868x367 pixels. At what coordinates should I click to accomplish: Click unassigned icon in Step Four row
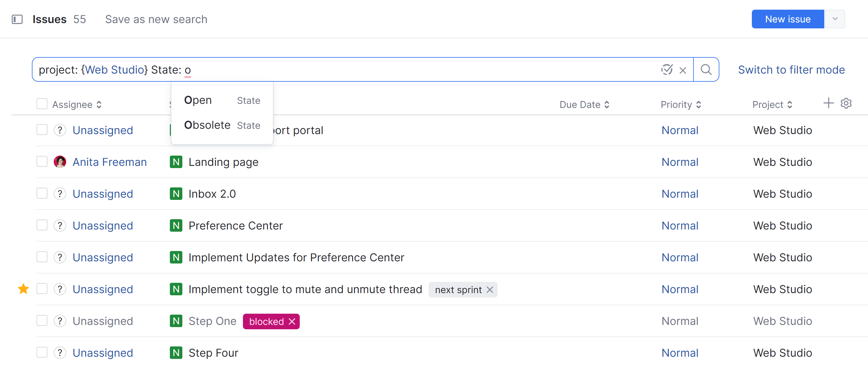click(60, 353)
